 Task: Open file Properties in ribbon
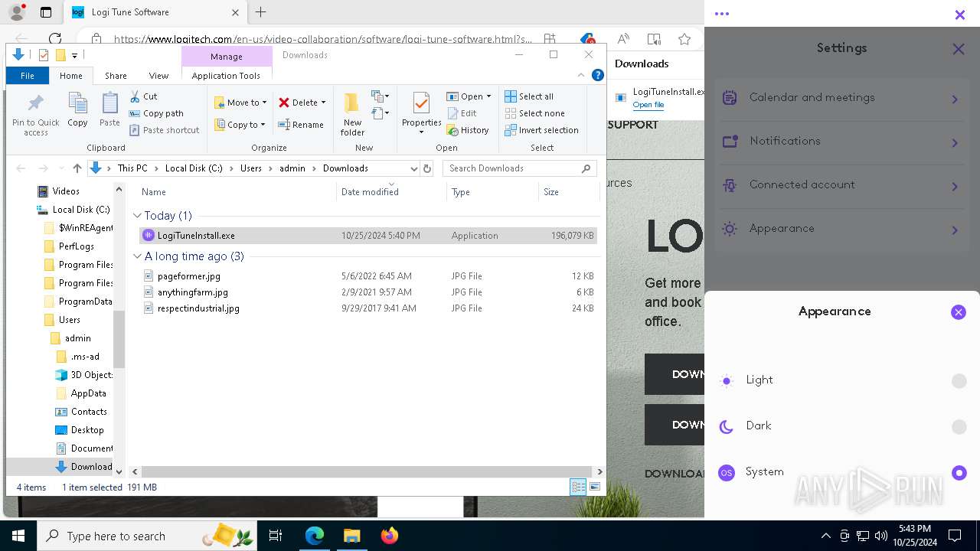[x=421, y=113]
